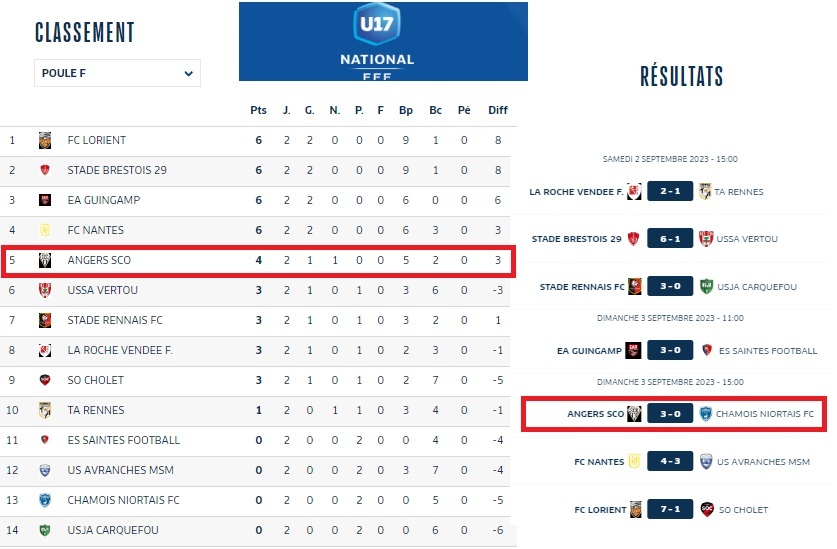Click the FC Lorient crest in standings

(x=45, y=140)
